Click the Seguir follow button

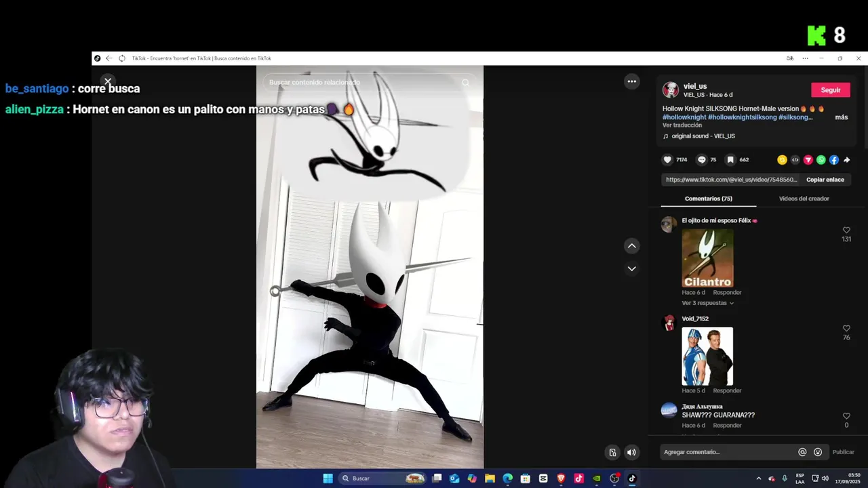[x=830, y=90]
